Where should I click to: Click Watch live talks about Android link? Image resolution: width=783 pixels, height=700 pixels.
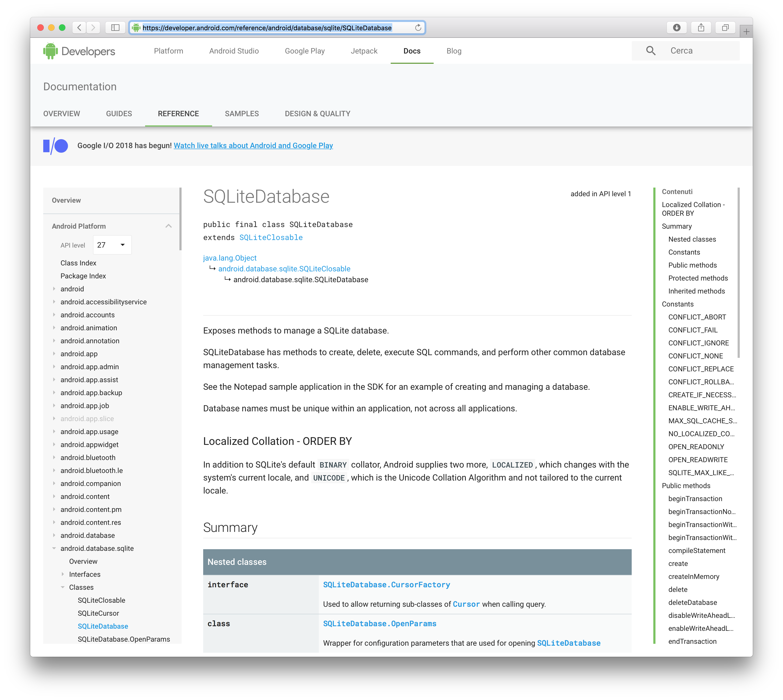253,146
